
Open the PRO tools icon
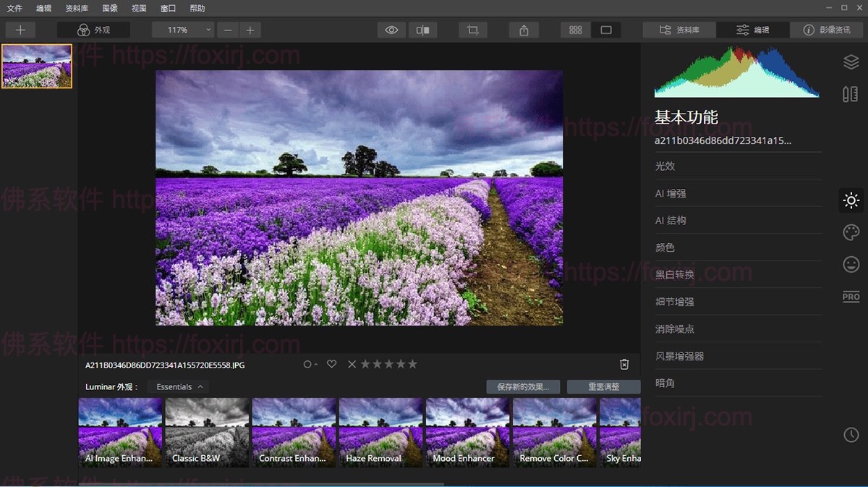(851, 297)
